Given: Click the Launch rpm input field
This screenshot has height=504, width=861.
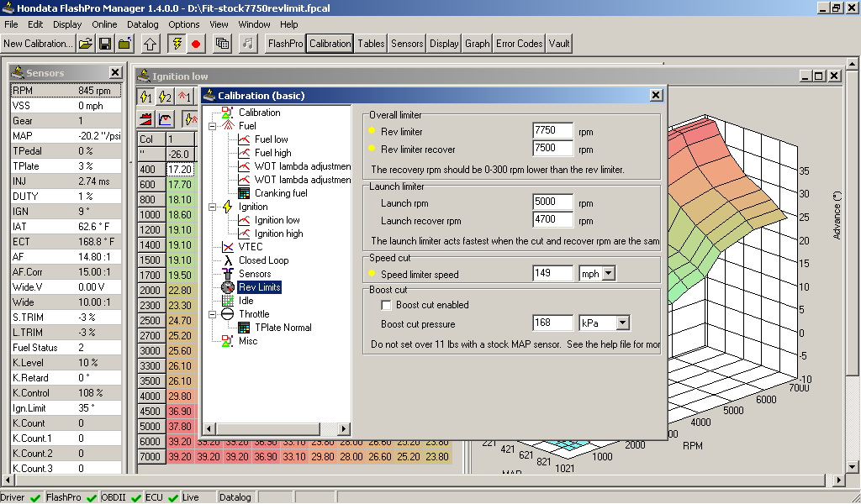Looking at the screenshot, I should point(552,202).
